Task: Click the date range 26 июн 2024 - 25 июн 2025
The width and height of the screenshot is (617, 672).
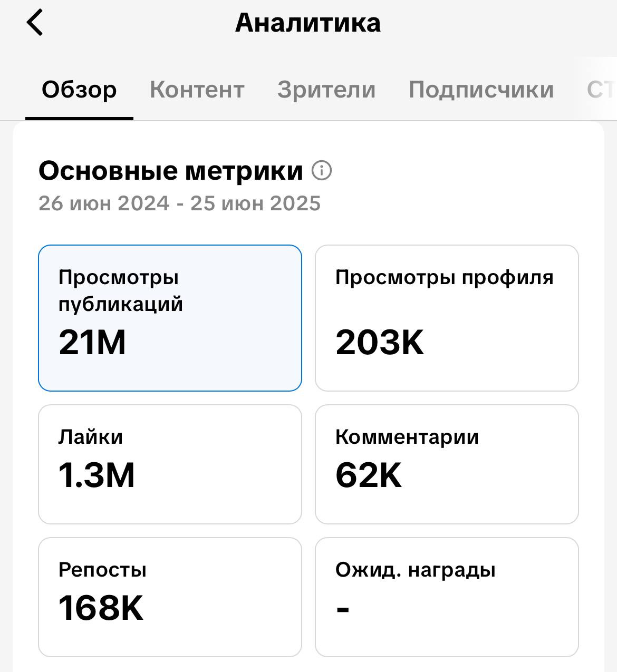Action: coord(179,203)
